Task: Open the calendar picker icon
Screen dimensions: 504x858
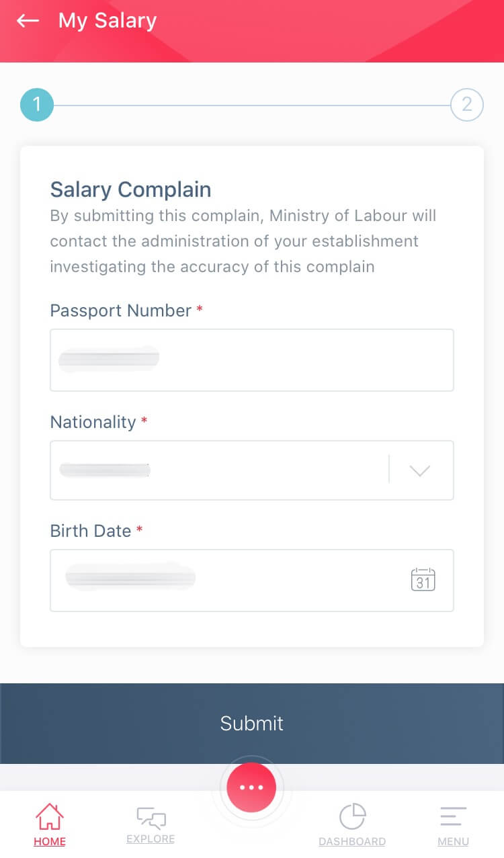Action: point(423,580)
